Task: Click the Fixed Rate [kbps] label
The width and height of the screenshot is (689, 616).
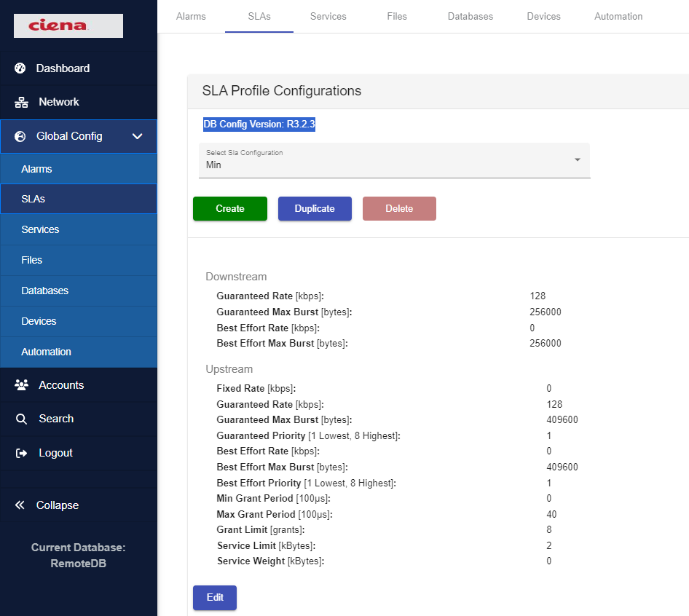Action: pos(256,388)
